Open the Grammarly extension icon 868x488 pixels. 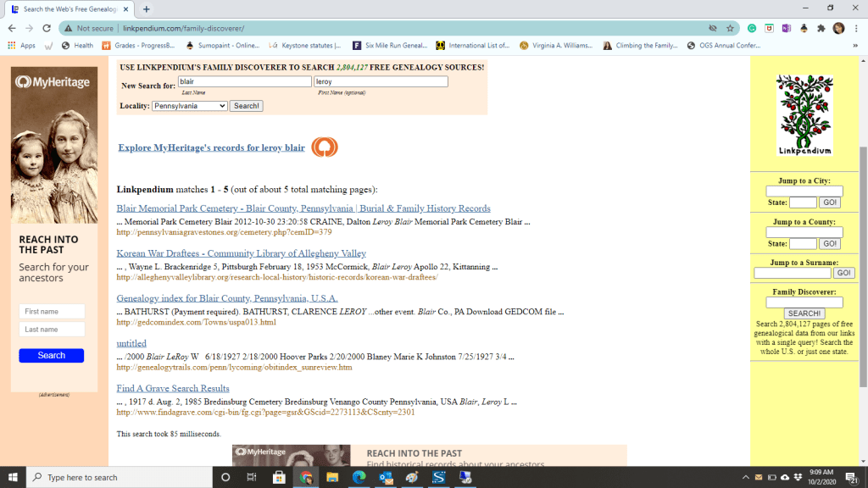[751, 28]
